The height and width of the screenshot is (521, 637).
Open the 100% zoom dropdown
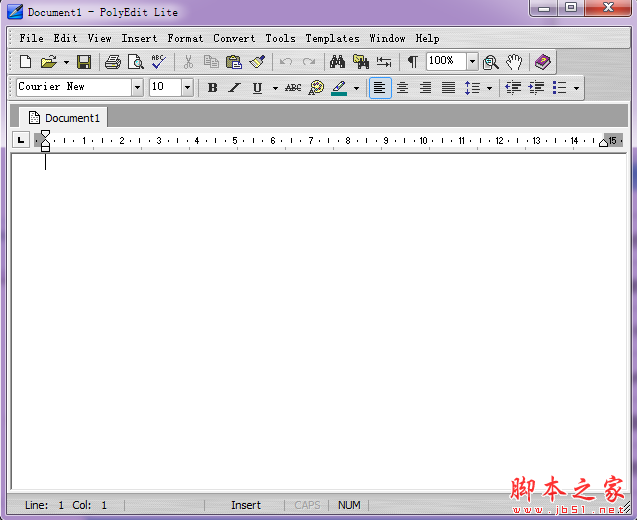coord(472,62)
